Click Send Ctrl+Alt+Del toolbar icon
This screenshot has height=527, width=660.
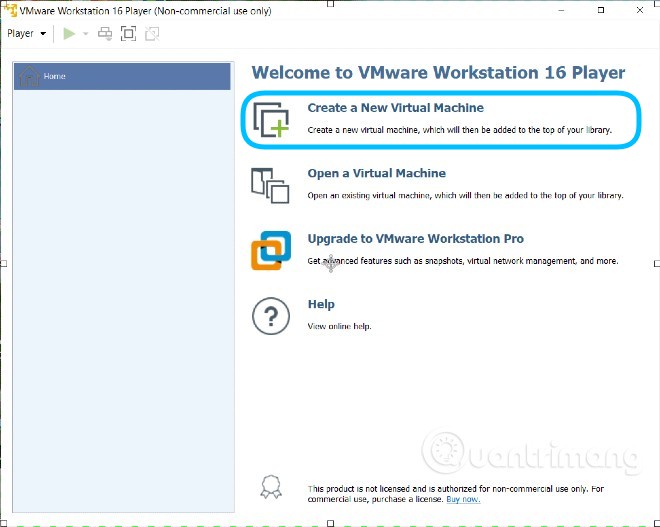point(105,34)
